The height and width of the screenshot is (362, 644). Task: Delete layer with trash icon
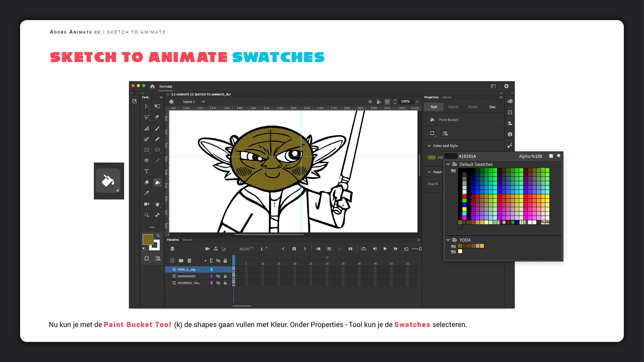point(190,260)
